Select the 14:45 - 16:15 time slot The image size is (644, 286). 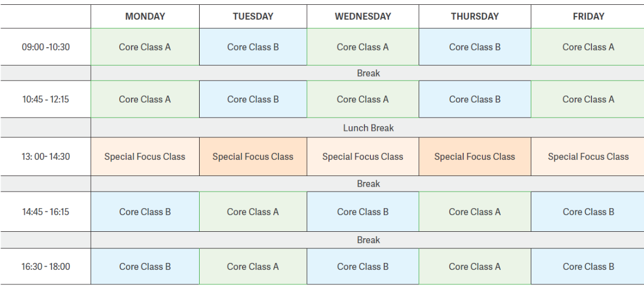pyautogui.click(x=46, y=211)
